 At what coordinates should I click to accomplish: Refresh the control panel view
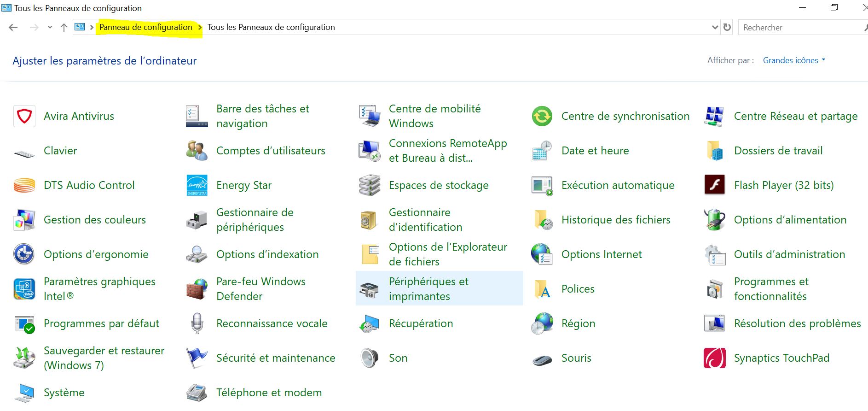[x=727, y=27]
